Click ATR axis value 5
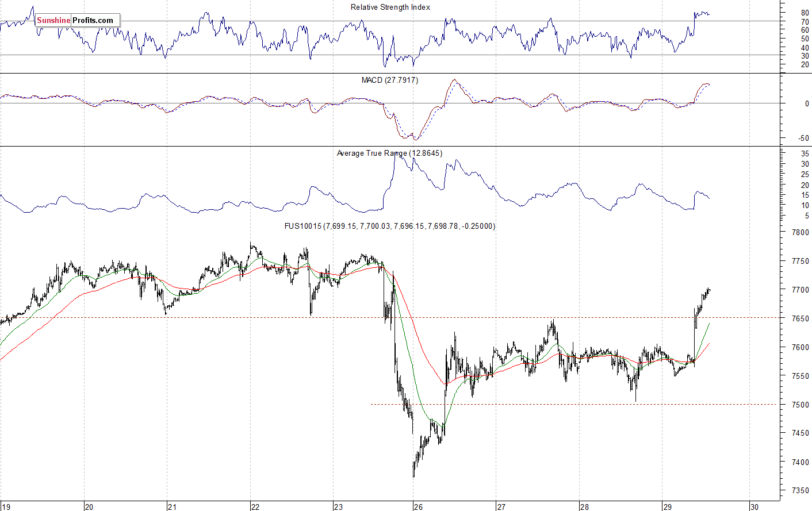Screen dimensions: 812x511 pos(807,216)
